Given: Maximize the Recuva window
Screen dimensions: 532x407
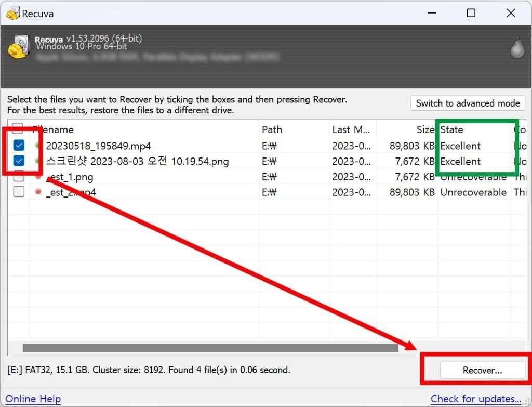Looking at the screenshot, I should click(471, 13).
